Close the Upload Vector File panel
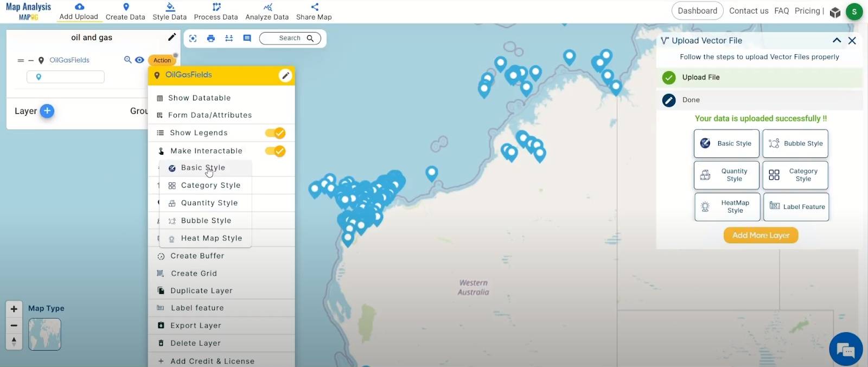The height and width of the screenshot is (367, 868). 852,40
